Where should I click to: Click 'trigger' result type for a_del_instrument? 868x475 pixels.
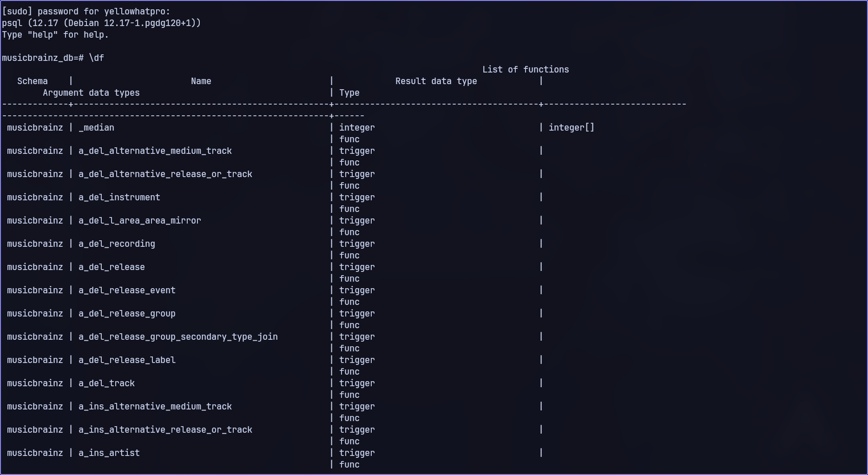pos(357,198)
